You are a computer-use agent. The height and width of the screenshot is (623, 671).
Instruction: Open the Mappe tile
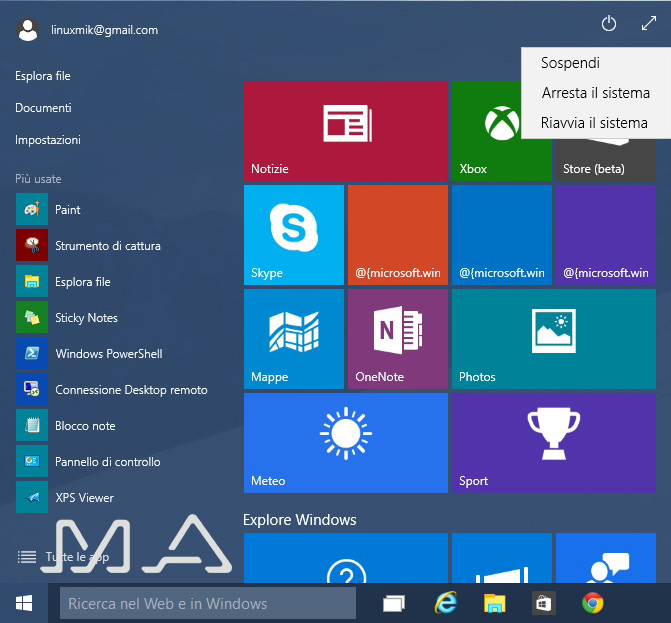click(x=294, y=339)
